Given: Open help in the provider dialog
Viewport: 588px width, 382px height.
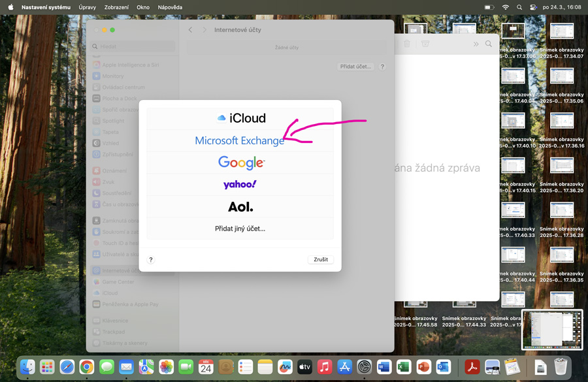Looking at the screenshot, I should pyautogui.click(x=151, y=260).
